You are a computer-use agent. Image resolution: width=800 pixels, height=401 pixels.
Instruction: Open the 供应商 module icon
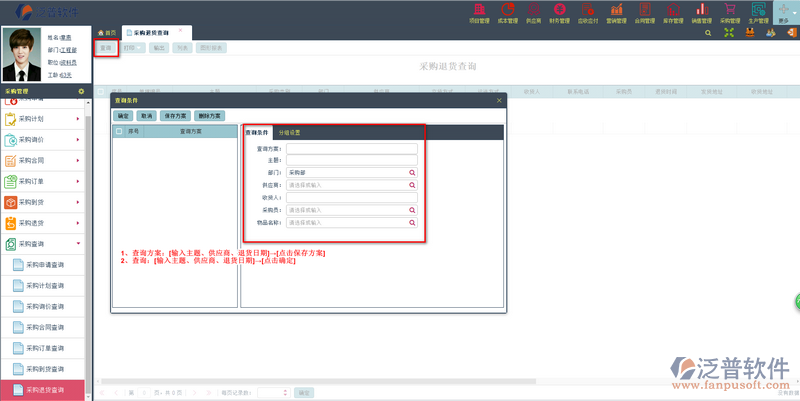click(533, 13)
